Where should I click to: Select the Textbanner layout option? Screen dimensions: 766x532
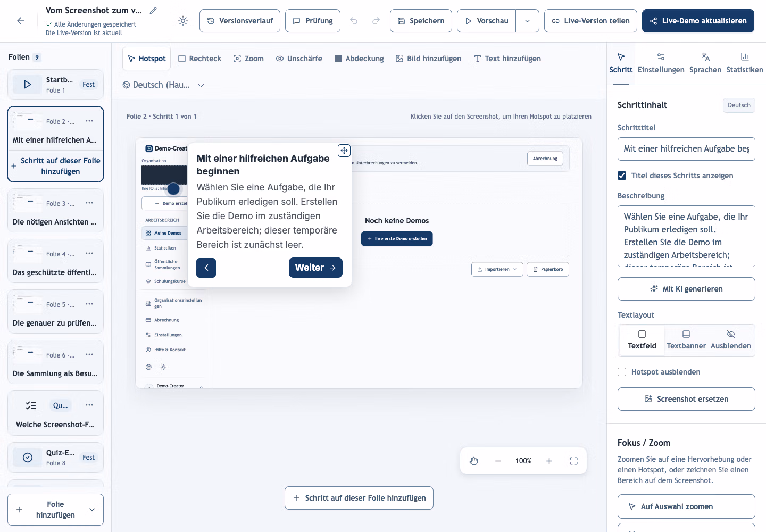point(686,340)
